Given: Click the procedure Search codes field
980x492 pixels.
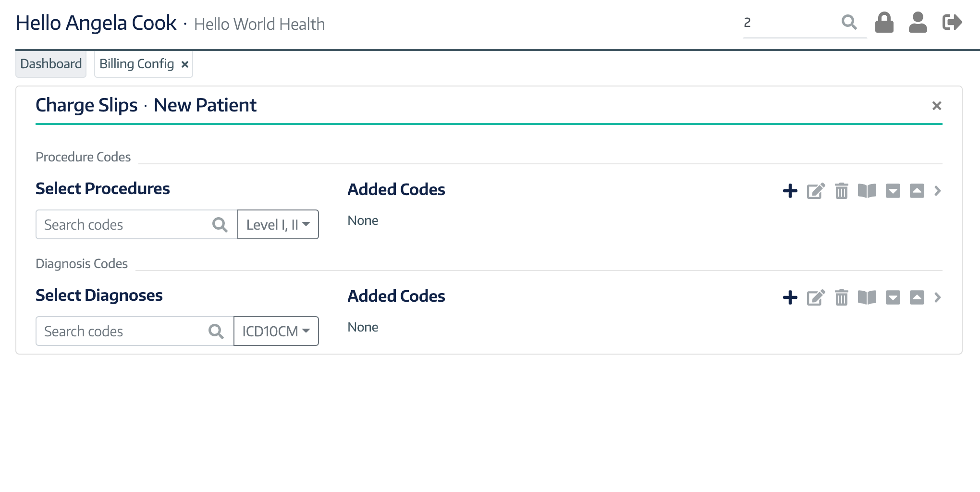Looking at the screenshot, I should [x=136, y=224].
